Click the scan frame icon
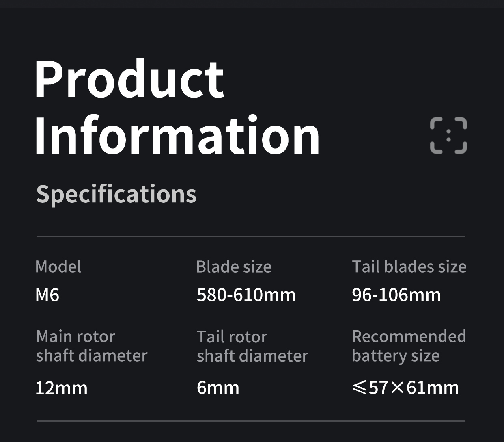The width and height of the screenshot is (504, 442). coord(448,136)
